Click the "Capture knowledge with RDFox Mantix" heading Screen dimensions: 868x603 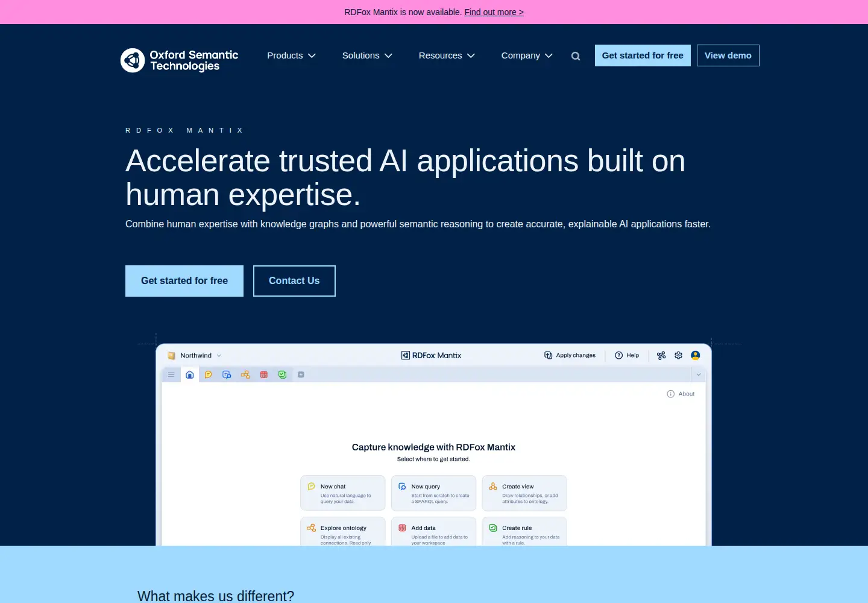coord(433,447)
